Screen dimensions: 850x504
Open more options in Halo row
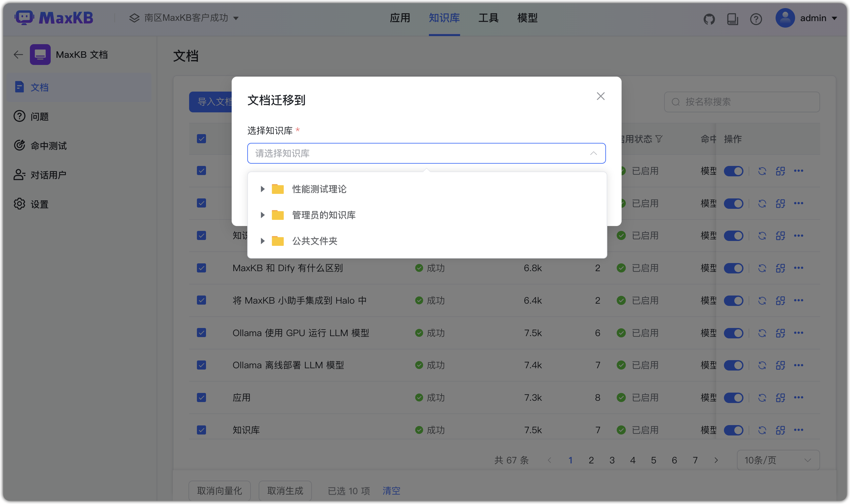pos(798,300)
